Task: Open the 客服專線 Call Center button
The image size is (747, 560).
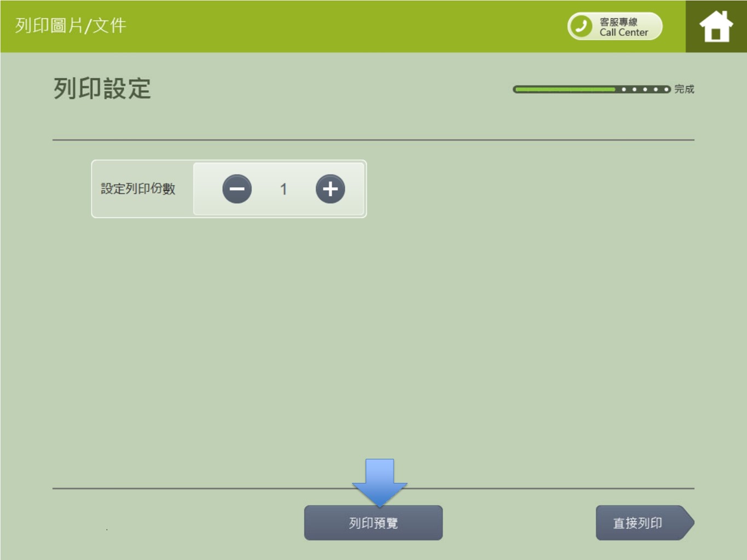Action: [x=615, y=26]
